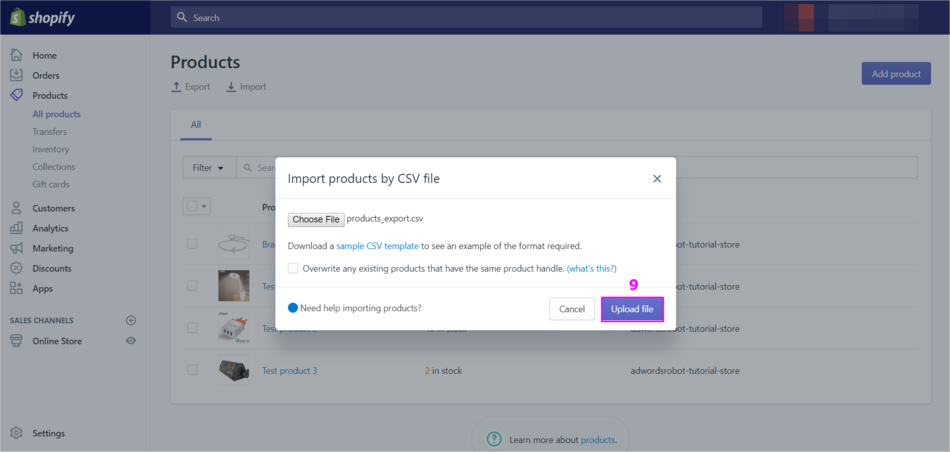
Task: Enable overwrite existing products checkbox
Action: pos(293,268)
